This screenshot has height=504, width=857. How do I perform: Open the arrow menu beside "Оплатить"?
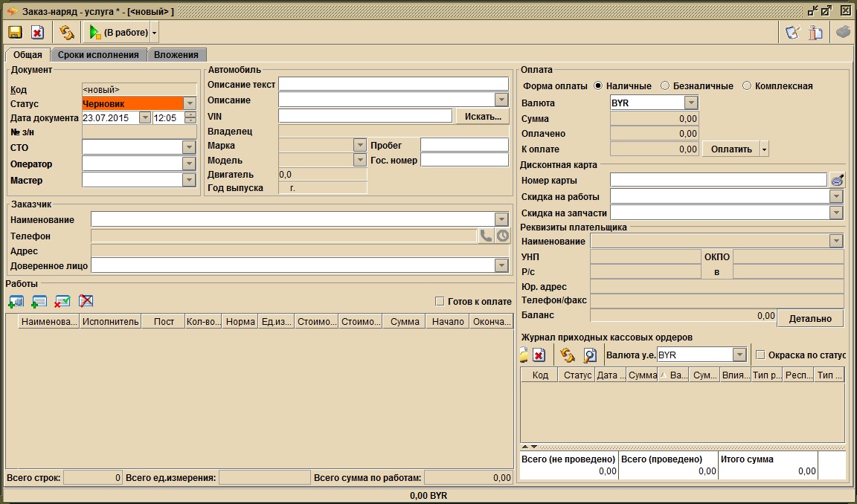[x=765, y=149]
